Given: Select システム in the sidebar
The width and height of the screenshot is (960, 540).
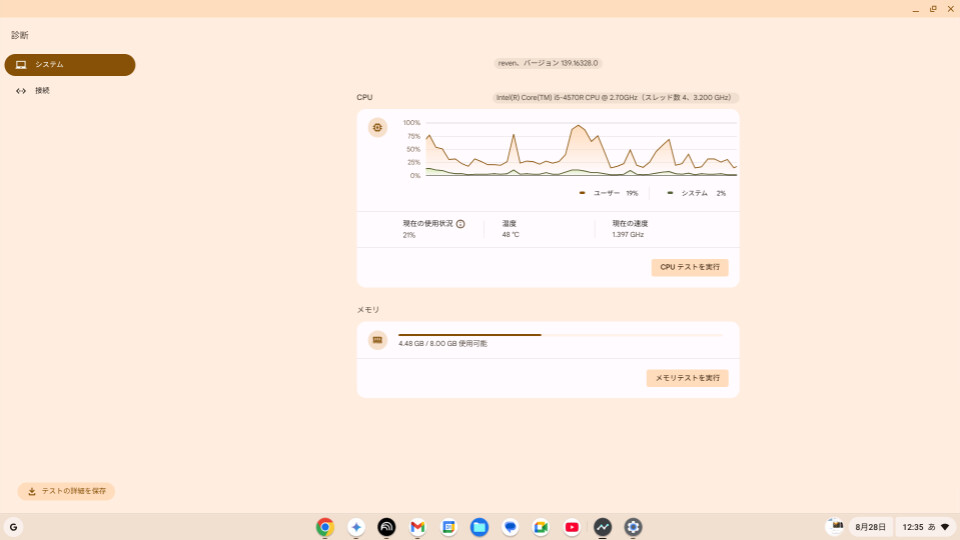Looking at the screenshot, I should point(70,65).
